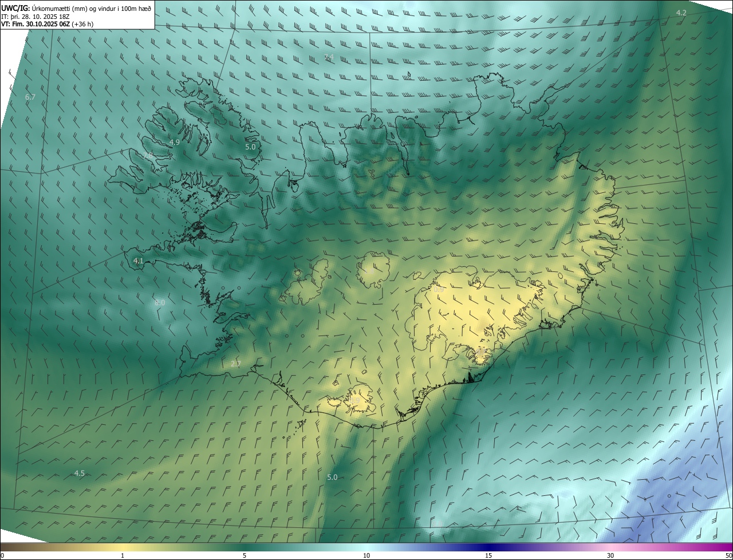Click the 4.2 value label in the top-right corner
The image size is (733, 560).
(681, 13)
